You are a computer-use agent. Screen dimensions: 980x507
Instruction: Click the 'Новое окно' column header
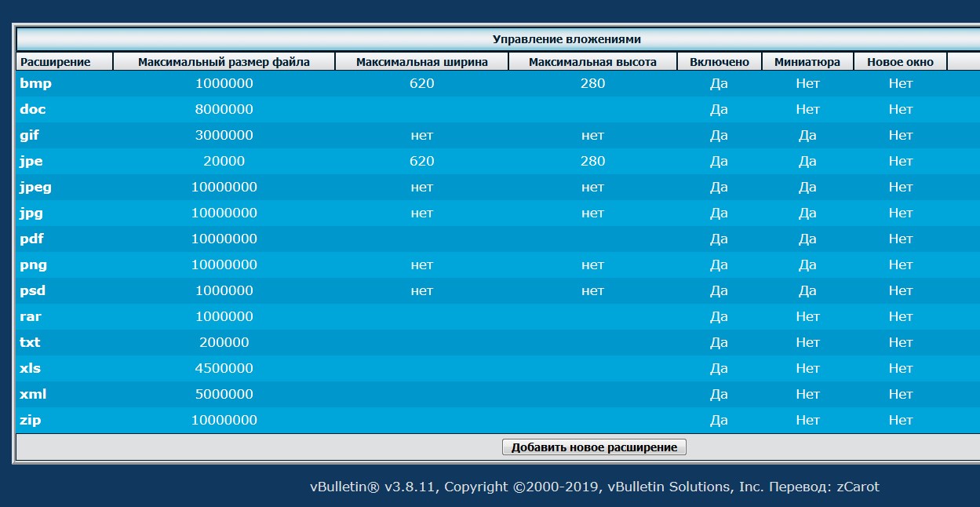[x=900, y=62]
